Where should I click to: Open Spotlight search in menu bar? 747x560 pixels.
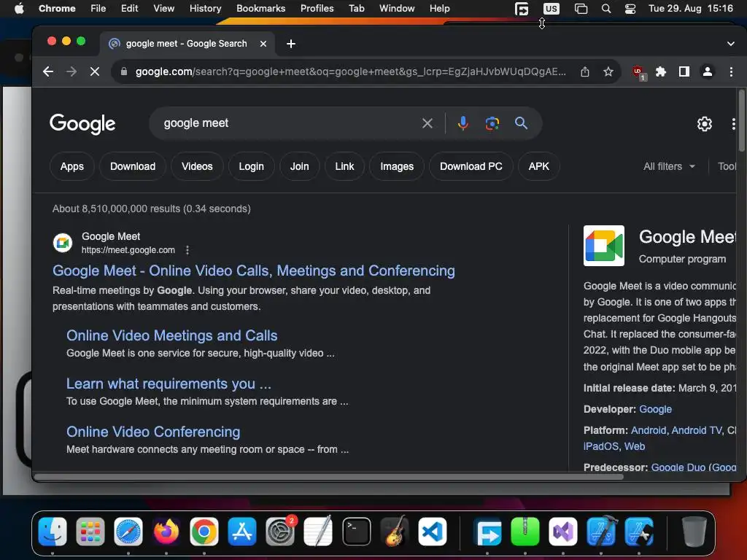[x=606, y=9]
